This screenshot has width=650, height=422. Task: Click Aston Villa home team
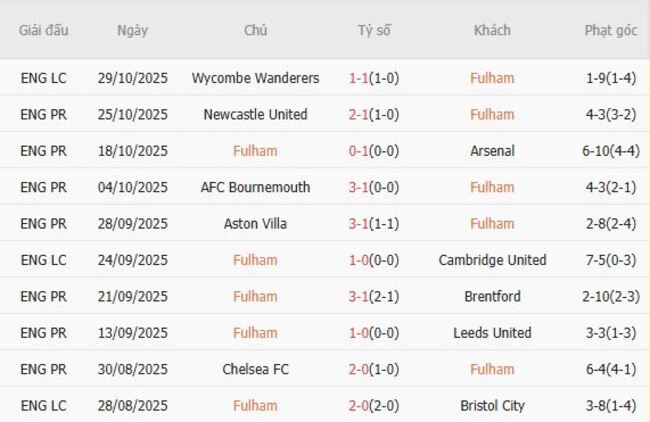pyautogui.click(x=255, y=224)
